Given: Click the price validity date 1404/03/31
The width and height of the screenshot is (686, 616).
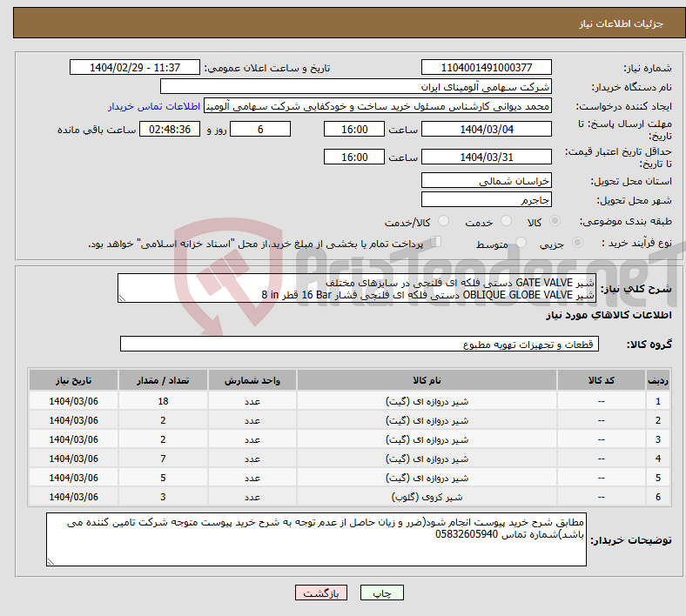Looking at the screenshot, I should point(486,157).
